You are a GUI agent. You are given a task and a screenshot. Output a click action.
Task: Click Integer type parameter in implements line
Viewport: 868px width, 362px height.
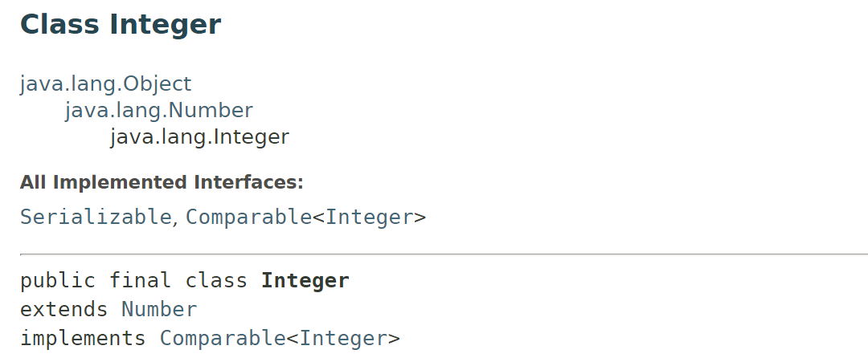(x=343, y=338)
